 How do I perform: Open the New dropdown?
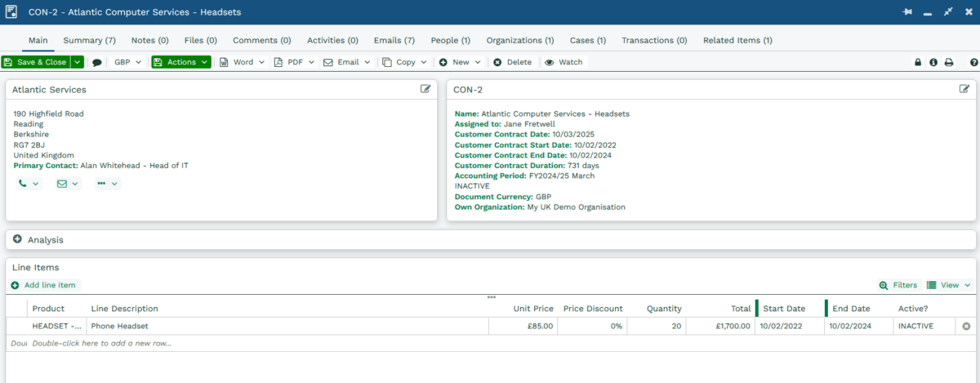pos(461,62)
